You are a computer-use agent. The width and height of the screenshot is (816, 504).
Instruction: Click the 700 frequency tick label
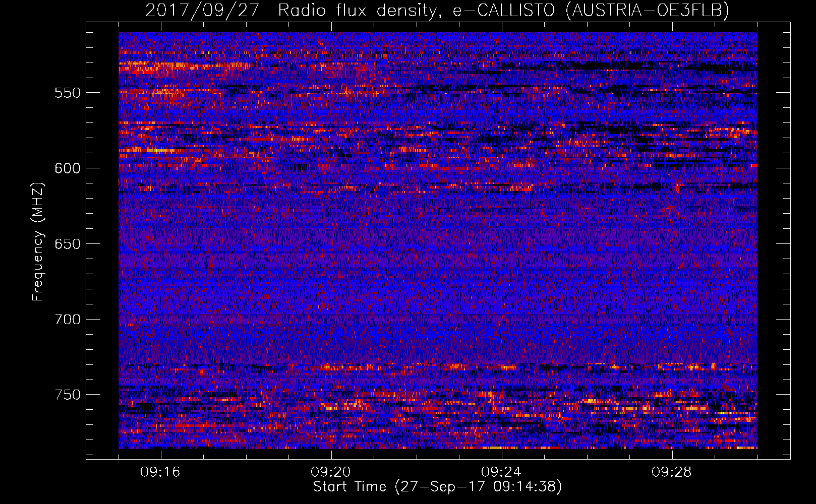pyautogui.click(x=68, y=320)
